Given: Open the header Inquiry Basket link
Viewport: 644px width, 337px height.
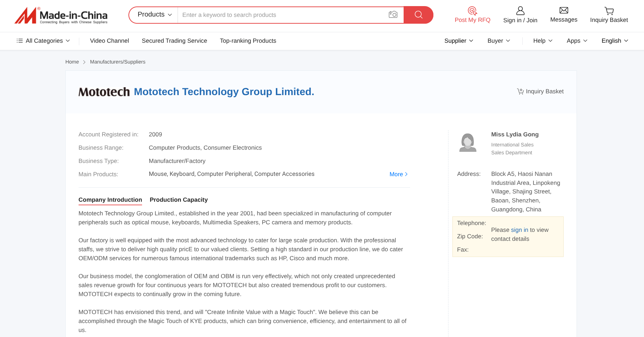Looking at the screenshot, I should 609,20.
